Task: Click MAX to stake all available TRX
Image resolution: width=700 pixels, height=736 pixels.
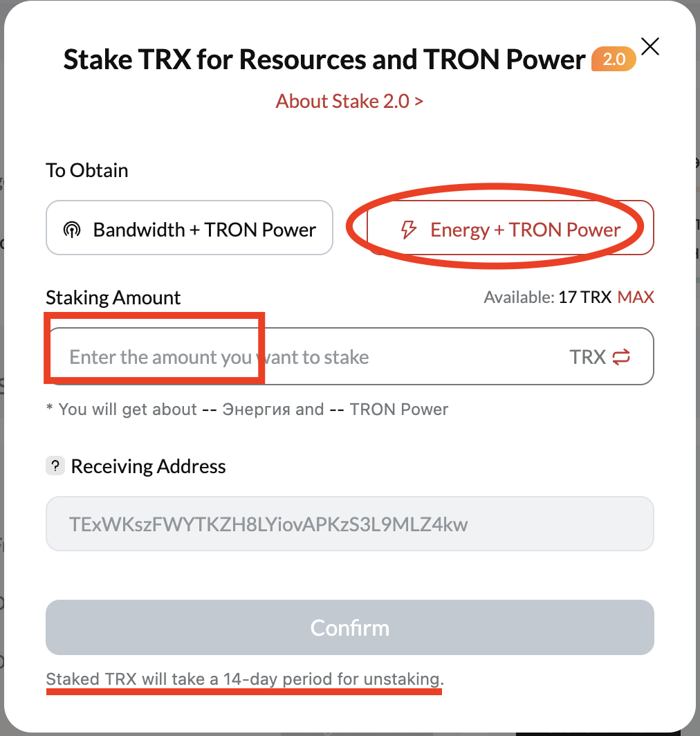Action: pos(636,297)
